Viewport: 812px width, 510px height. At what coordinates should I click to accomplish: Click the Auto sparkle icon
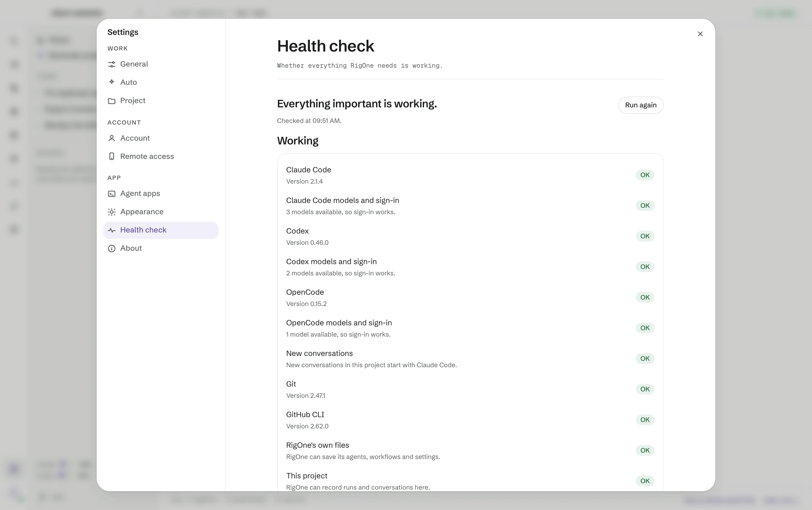pos(112,82)
